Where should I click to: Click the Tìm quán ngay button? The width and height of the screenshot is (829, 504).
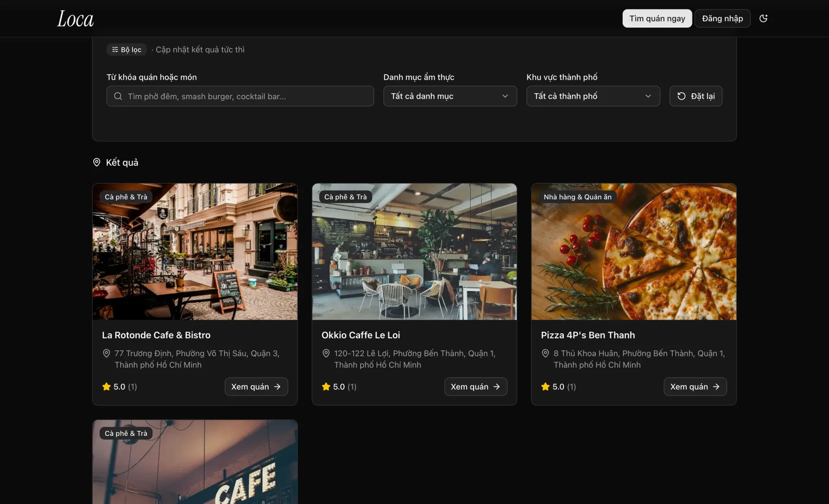coord(657,18)
